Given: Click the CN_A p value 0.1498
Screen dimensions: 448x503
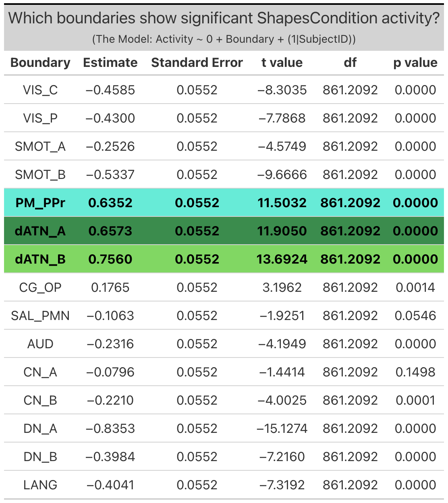Looking at the screenshot, I should 415,372.
